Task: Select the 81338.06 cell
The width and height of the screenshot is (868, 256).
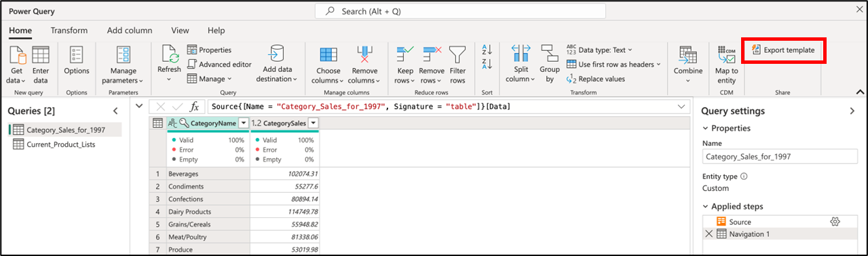Action: click(x=285, y=237)
